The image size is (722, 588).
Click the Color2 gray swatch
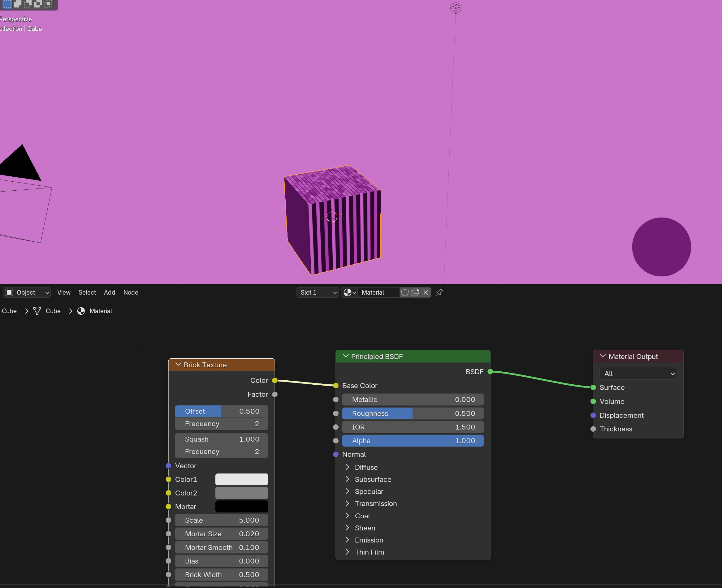coord(241,493)
